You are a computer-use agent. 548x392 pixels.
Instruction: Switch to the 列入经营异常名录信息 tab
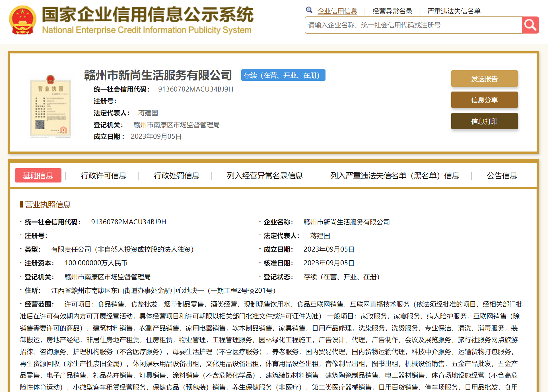(265, 176)
